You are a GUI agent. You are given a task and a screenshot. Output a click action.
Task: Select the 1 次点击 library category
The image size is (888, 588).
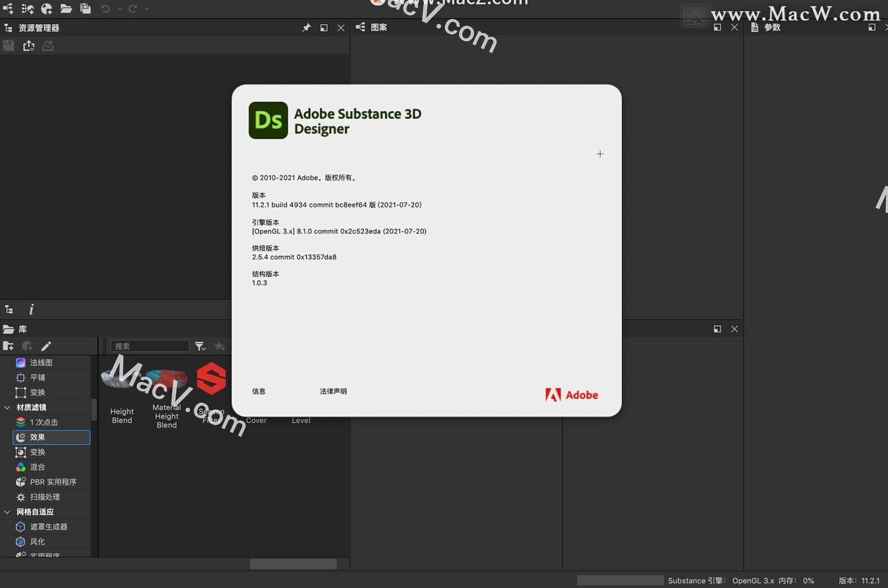pos(51,422)
